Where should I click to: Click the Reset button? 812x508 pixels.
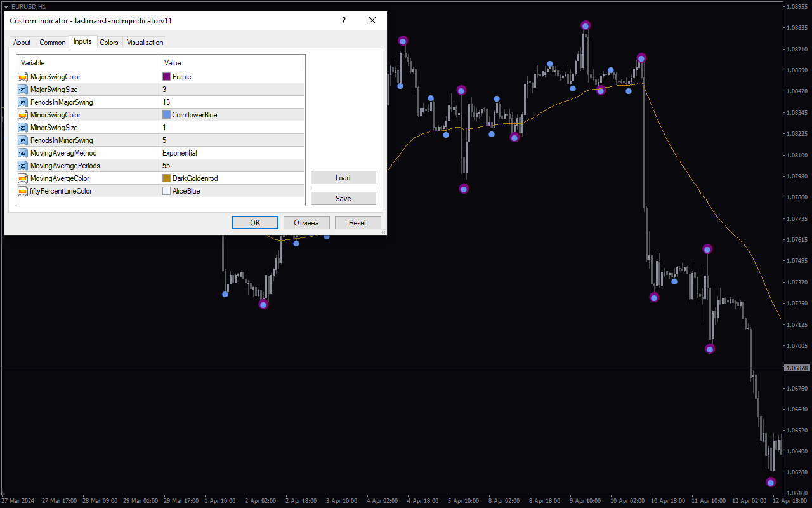[x=358, y=223]
